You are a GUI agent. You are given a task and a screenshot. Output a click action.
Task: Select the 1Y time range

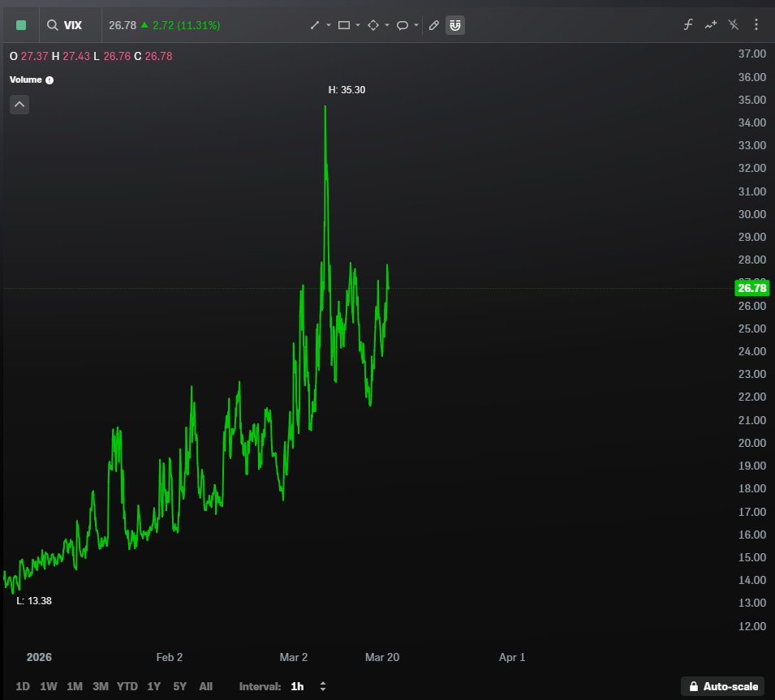tap(153, 686)
